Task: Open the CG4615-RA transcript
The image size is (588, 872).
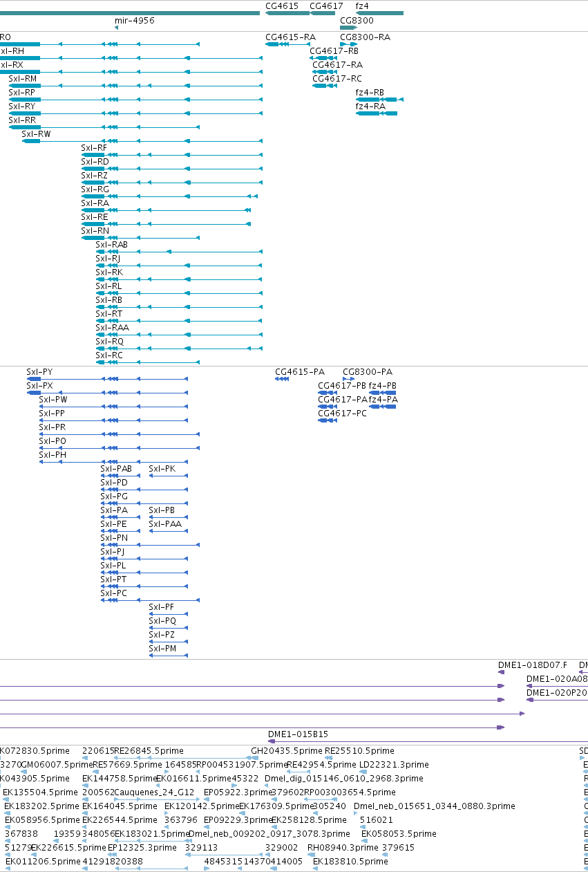Action: 290,37
